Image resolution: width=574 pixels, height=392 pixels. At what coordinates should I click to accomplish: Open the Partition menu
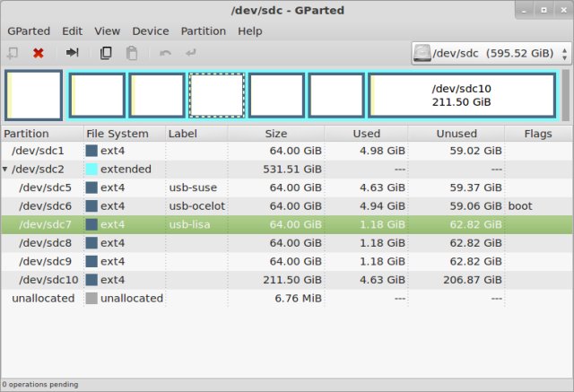[204, 30]
